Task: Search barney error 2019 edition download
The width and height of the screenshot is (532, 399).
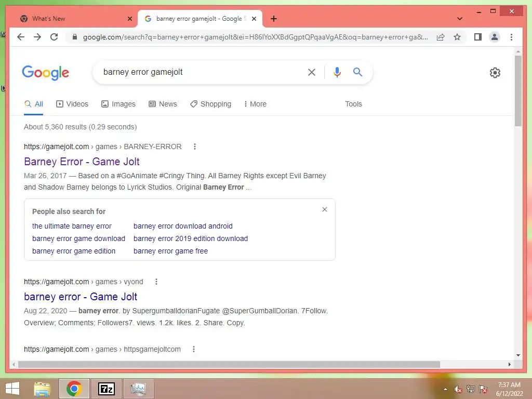Action: (191, 238)
